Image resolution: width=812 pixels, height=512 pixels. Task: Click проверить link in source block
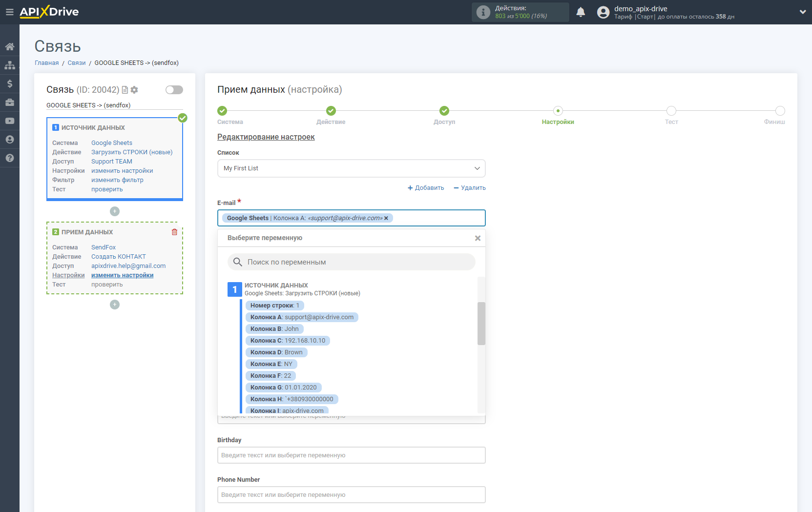(x=107, y=189)
